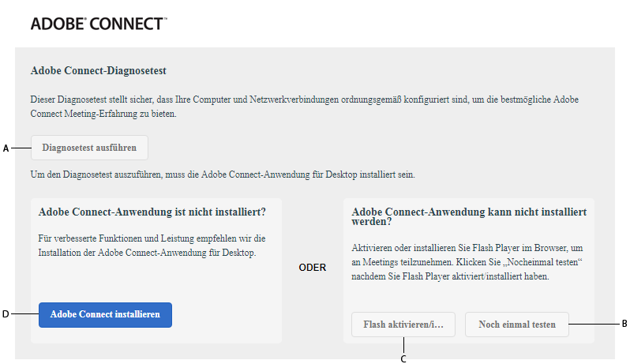The image size is (630, 364).
Task: Click the intro paragraph starting 'Dieser Diagnosetest'
Action: click(x=304, y=107)
